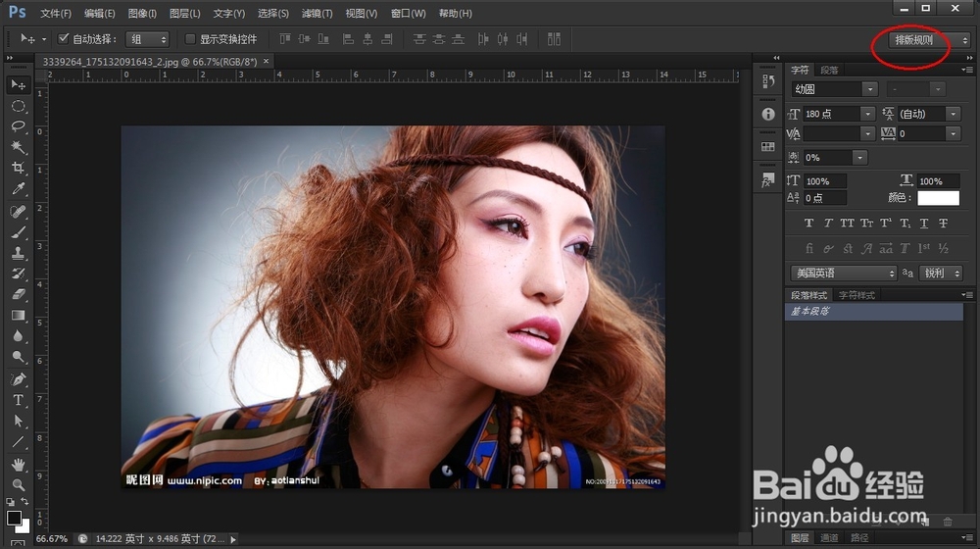Switch to the 段落 tab
Viewport: 980px width, 549px height.
[x=829, y=71]
